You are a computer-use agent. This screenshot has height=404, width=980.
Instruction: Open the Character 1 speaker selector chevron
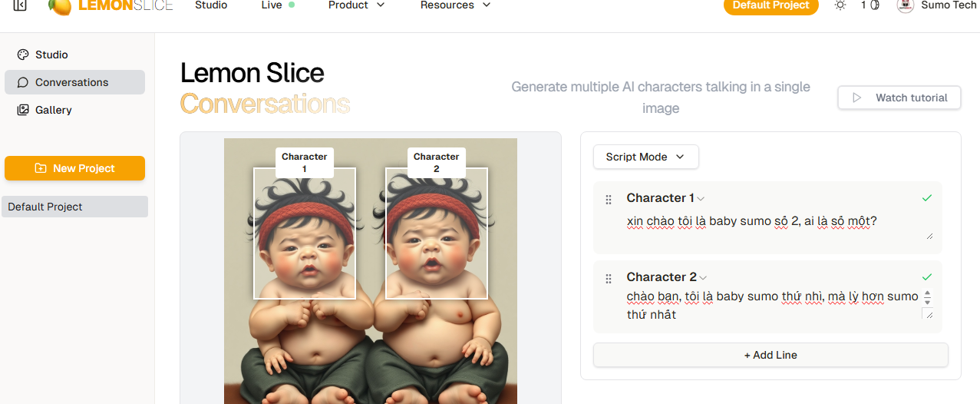pos(701,199)
